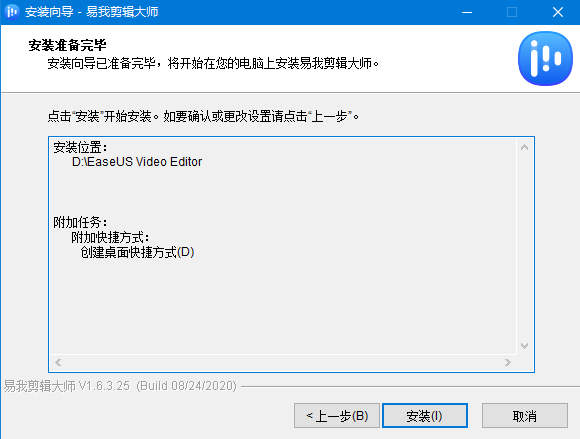Click the summary box scroll-right arrow
Viewport: 580px width, 439px height.
pos(508,362)
